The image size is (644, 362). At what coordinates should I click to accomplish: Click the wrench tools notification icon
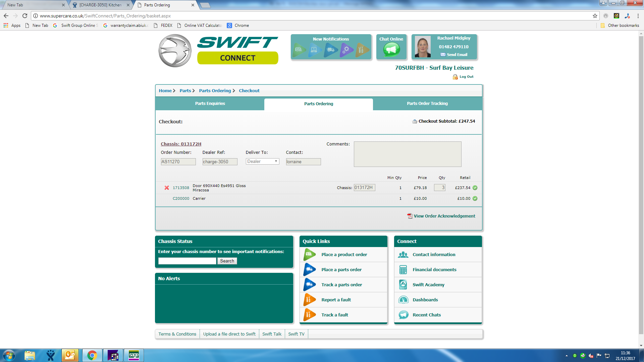361,50
